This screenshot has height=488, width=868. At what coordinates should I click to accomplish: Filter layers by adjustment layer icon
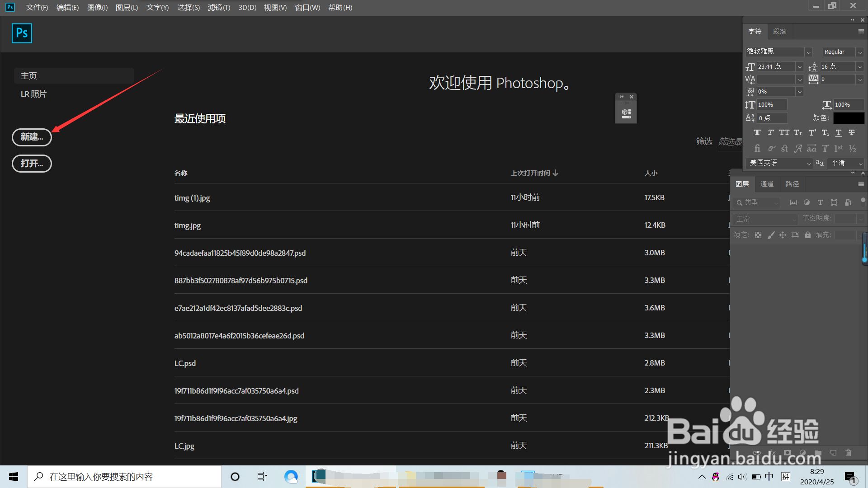point(807,202)
